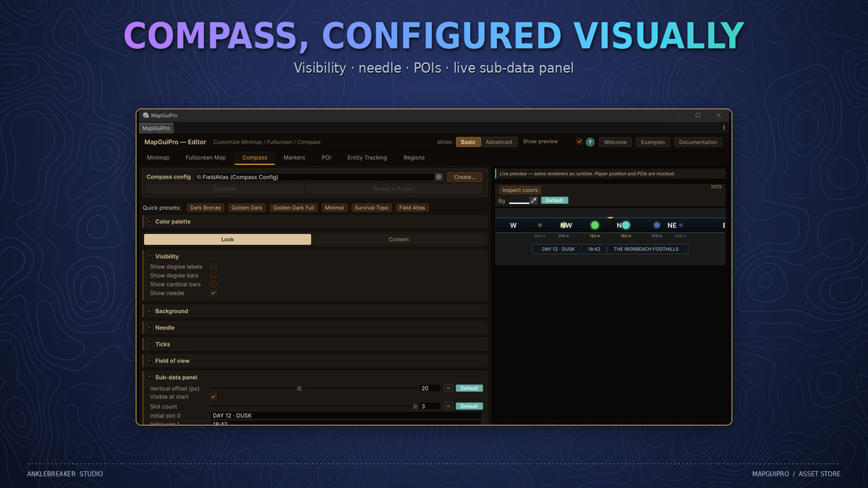Image resolution: width=868 pixels, height=488 pixels.
Task: Switch mode to Advanced
Action: tap(498, 142)
